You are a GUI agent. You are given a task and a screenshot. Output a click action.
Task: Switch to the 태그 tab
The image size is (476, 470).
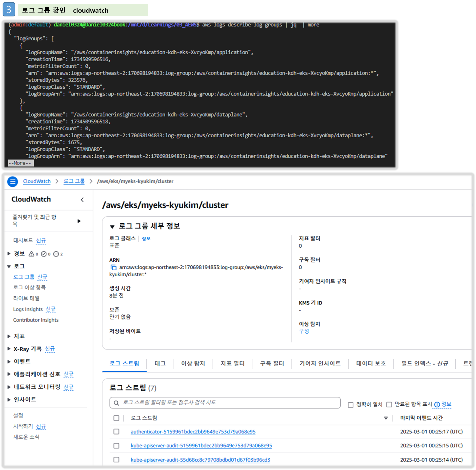[160, 363]
